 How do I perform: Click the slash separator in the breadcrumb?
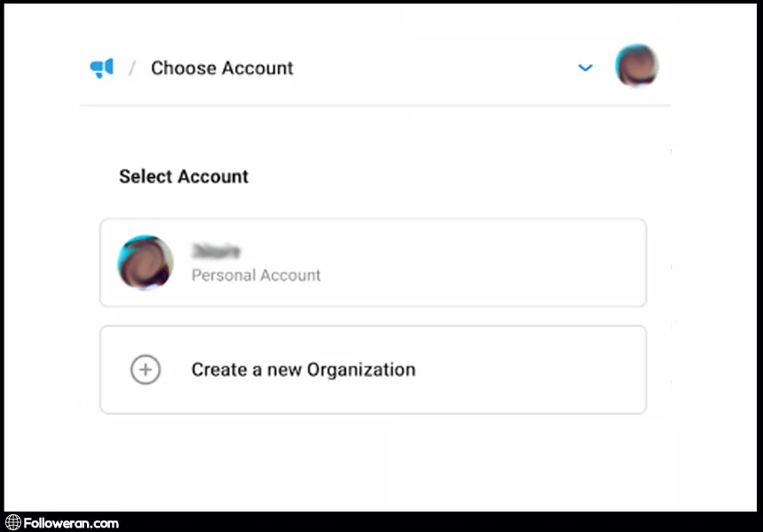coord(132,68)
